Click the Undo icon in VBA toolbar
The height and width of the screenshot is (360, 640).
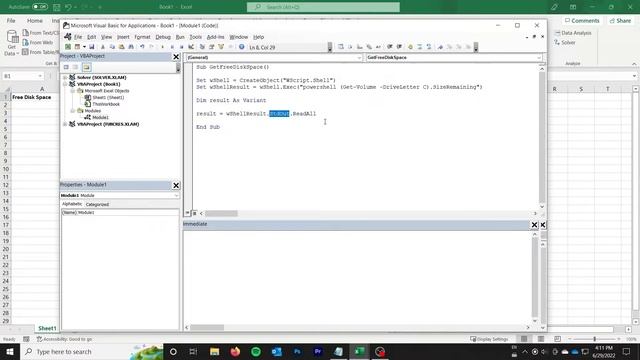tap(142, 47)
